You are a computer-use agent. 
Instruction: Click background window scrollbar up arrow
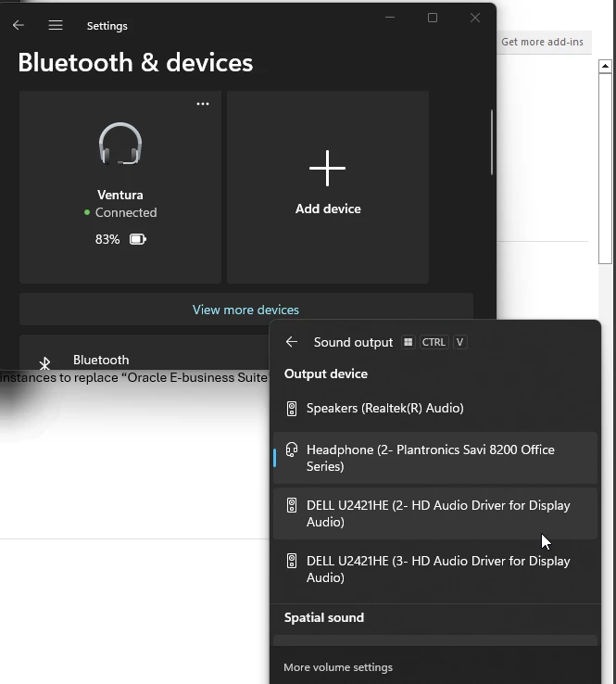point(605,67)
